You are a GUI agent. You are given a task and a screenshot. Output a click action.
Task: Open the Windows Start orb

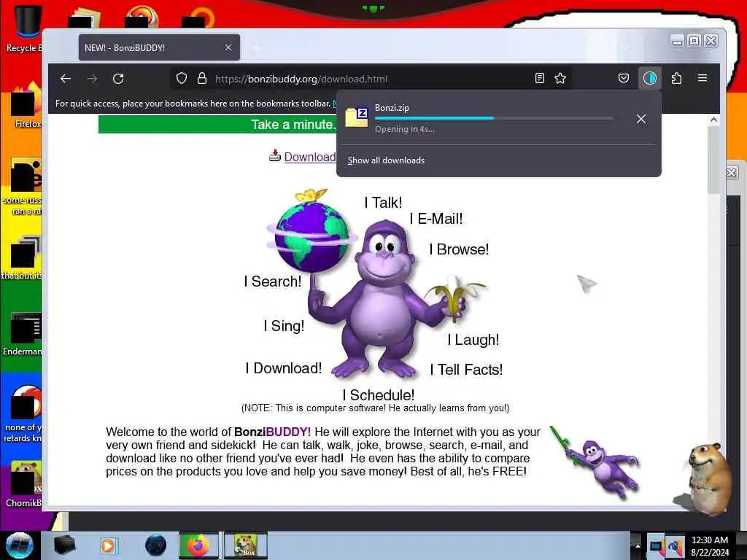point(20,545)
